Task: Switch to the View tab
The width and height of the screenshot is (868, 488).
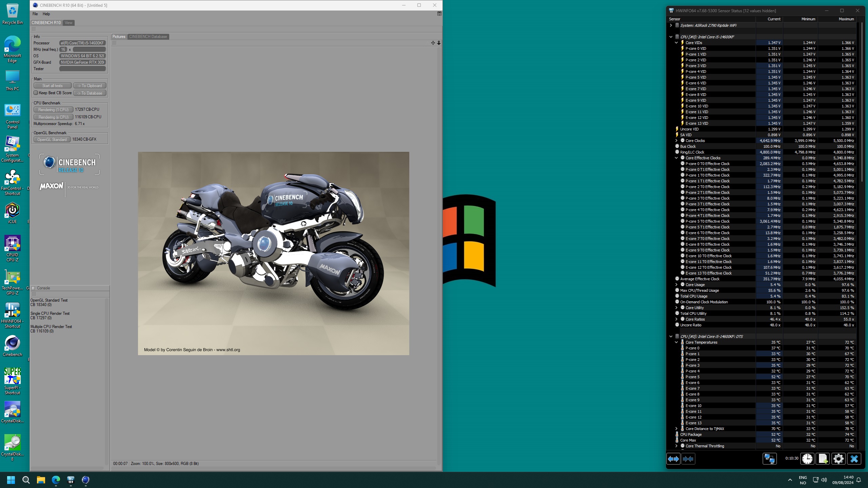Action: tap(68, 23)
